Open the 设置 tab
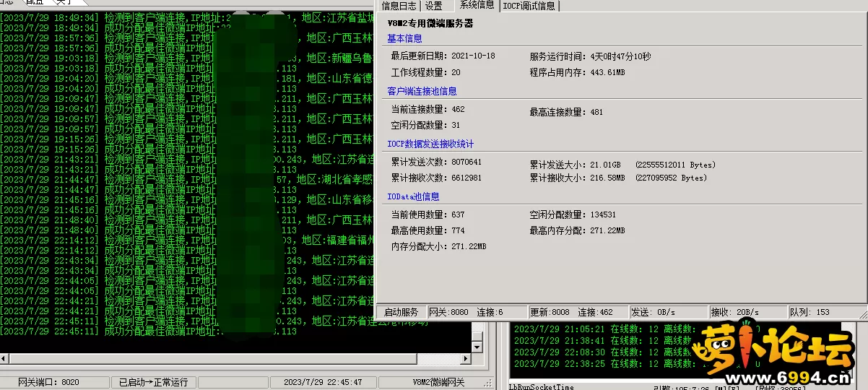The width and height of the screenshot is (868, 390). (x=434, y=6)
